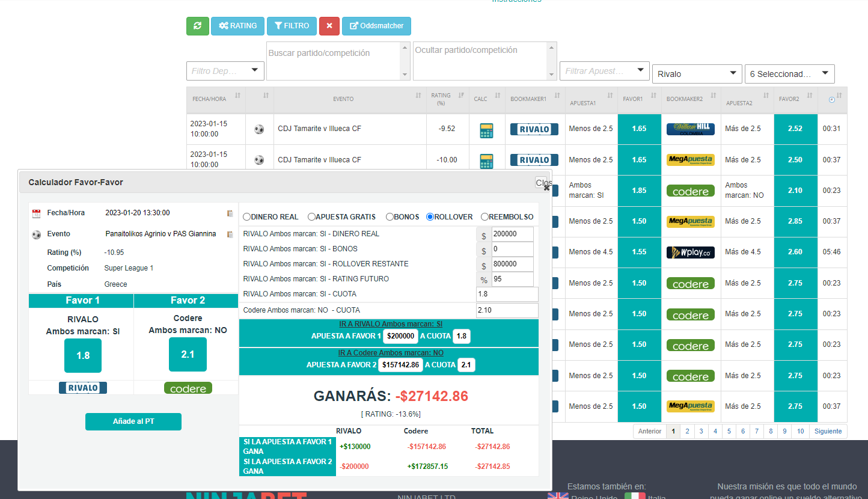Viewport: 868px width, 499px height.
Task: Sort by FAVOR1 column header
Action: pos(640,99)
